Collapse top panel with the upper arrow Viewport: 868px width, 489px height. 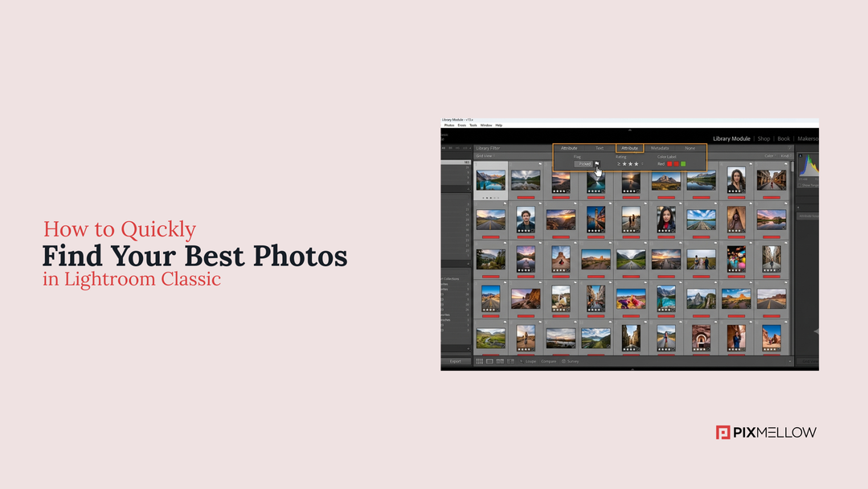coord(629,130)
